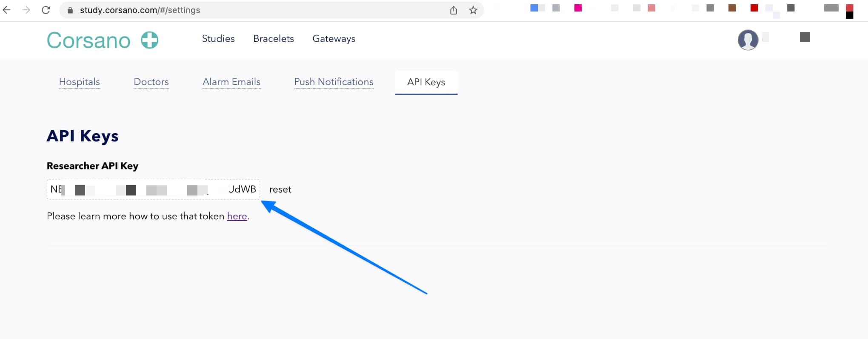This screenshot has width=868, height=339.
Task: Go to the Gateways section
Action: [x=334, y=39]
